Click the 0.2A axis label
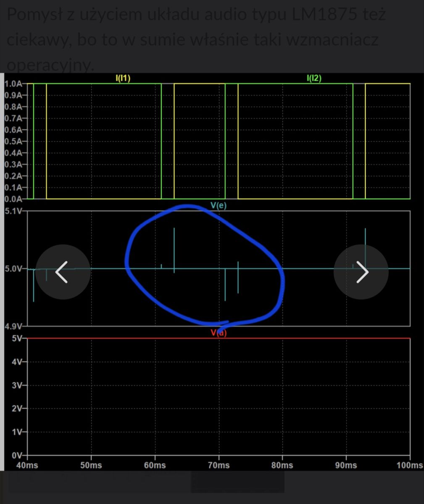The height and width of the screenshot is (504, 424). coord(13,176)
